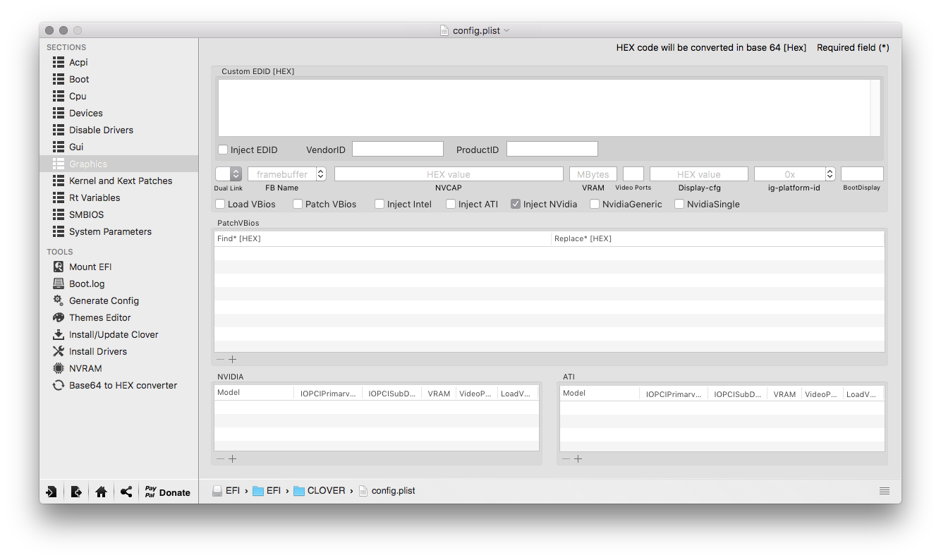
Task: Click the Find* [HEX] column header
Action: pos(382,238)
